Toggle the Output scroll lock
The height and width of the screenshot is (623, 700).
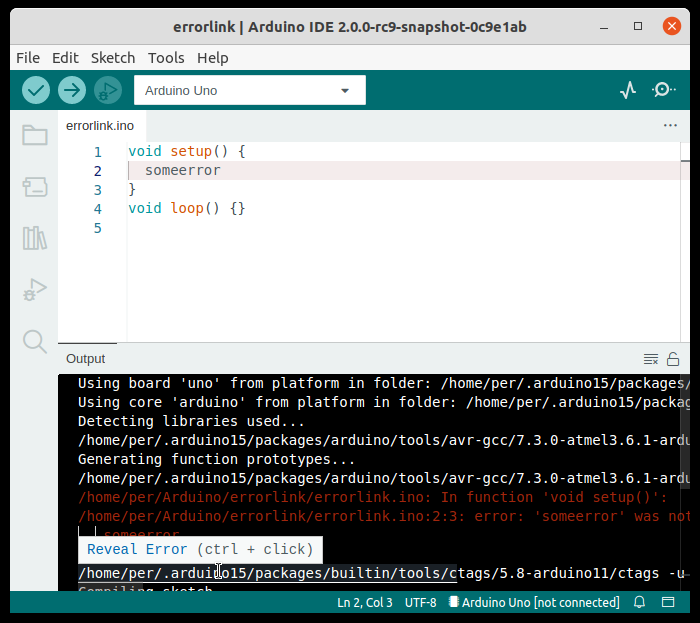click(x=673, y=359)
